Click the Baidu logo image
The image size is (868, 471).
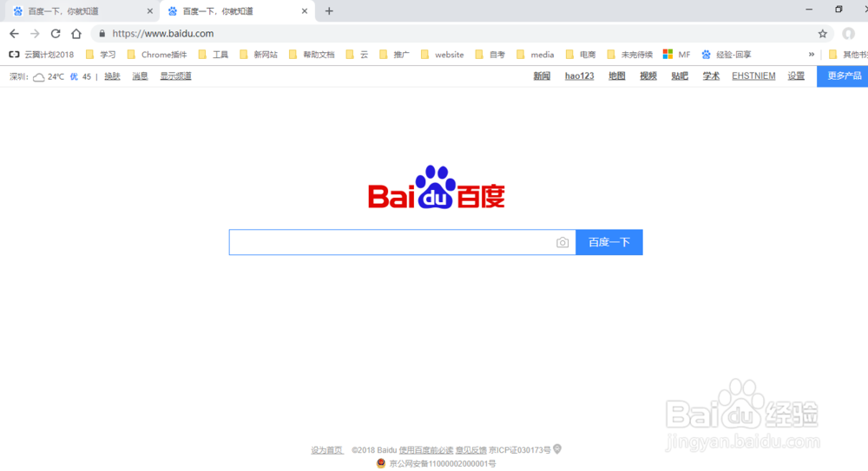437,187
